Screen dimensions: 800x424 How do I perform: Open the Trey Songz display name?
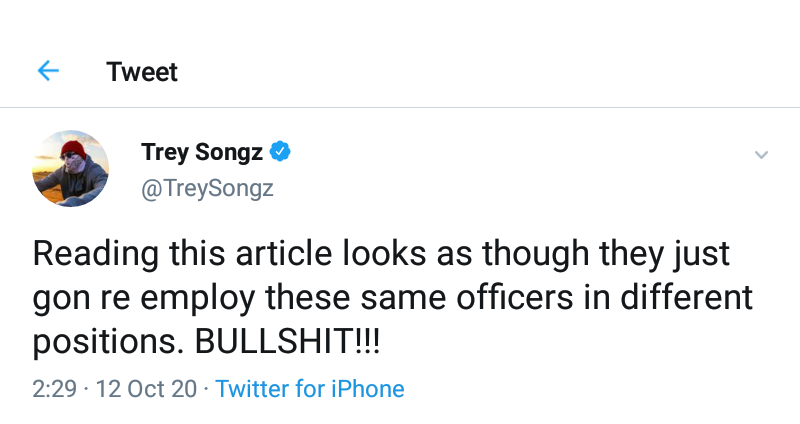point(202,152)
